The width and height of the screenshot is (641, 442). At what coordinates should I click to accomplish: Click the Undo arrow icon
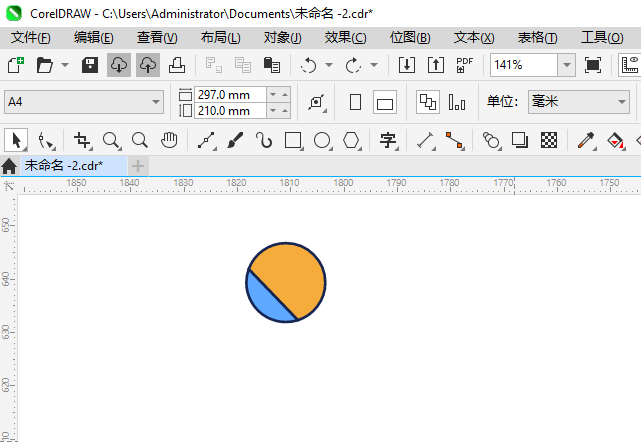click(309, 65)
